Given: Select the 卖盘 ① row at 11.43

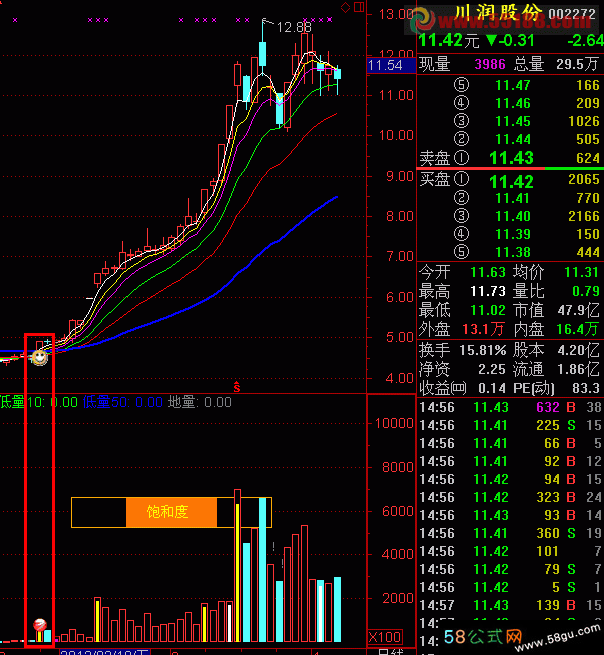Looking at the screenshot, I should coord(510,158).
